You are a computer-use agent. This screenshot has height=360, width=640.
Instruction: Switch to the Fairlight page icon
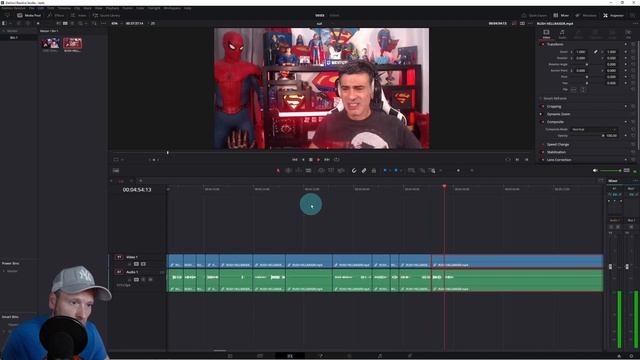[380, 356]
